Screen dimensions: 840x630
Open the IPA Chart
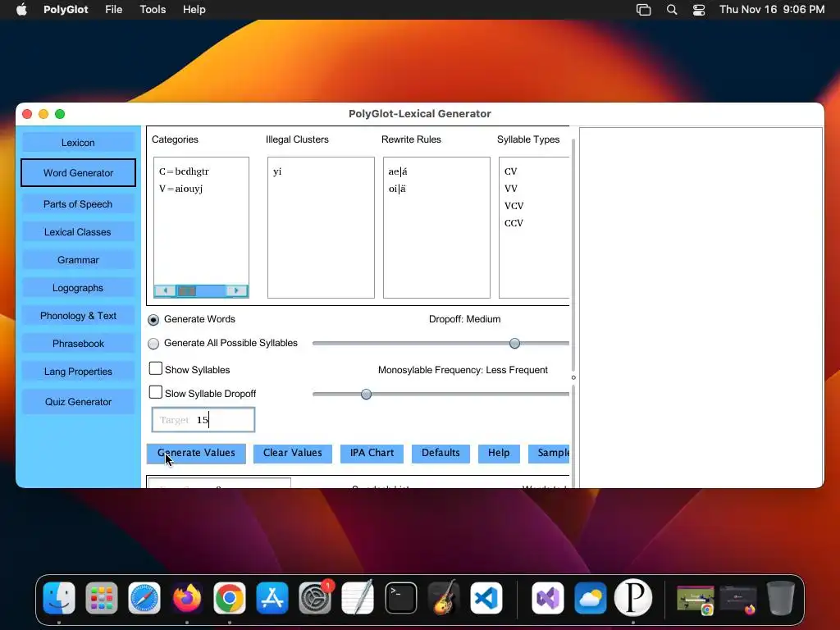tap(372, 453)
